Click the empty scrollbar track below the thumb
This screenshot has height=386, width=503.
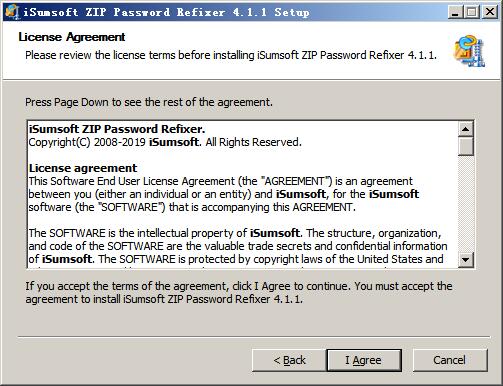466,204
